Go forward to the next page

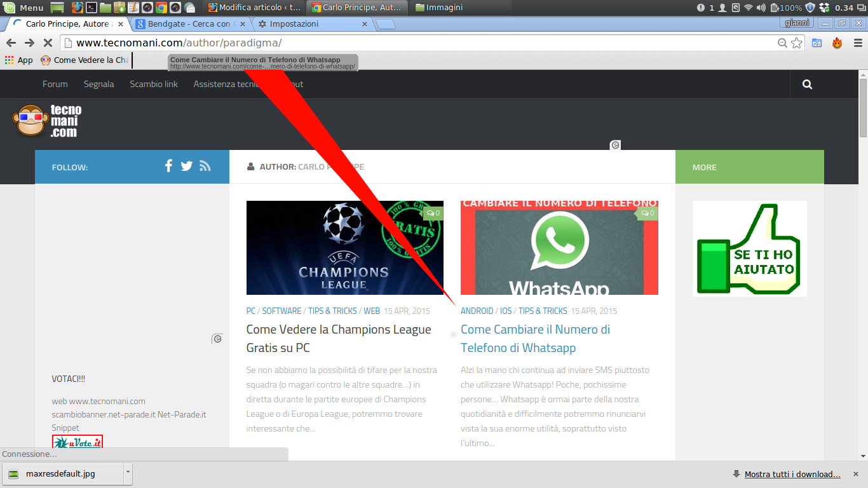click(x=29, y=43)
